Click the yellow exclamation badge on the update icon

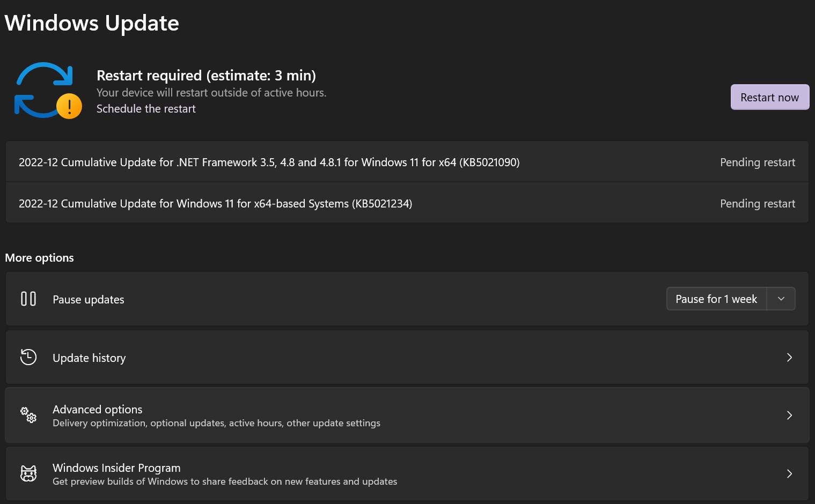click(x=68, y=106)
